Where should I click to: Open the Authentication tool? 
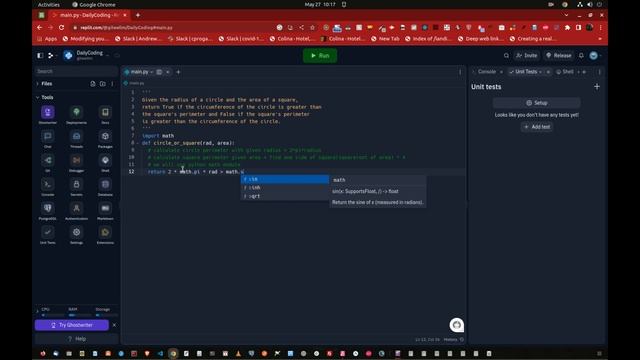pyautogui.click(x=76, y=209)
